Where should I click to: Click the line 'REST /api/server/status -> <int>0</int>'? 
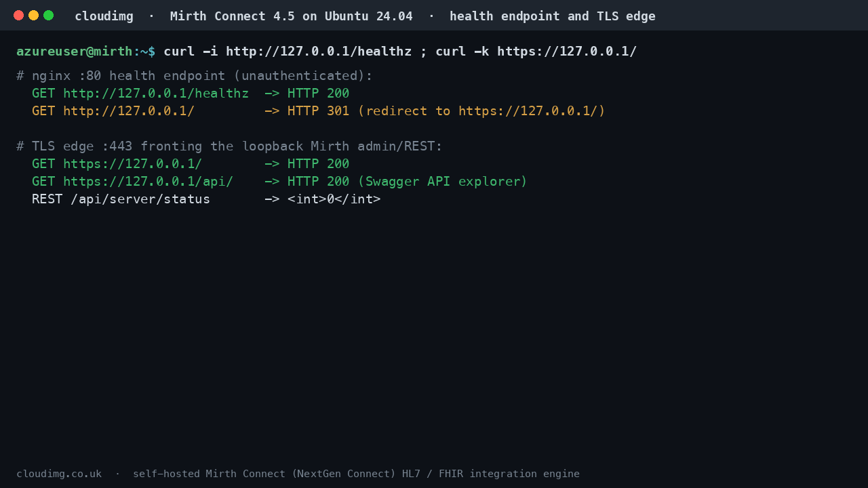(x=206, y=199)
